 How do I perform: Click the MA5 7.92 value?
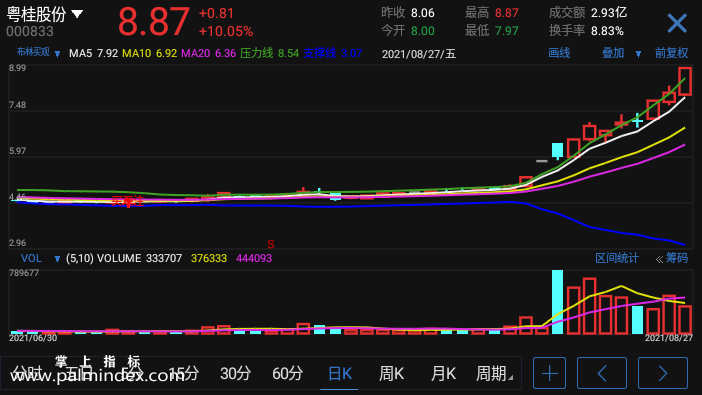[94, 54]
